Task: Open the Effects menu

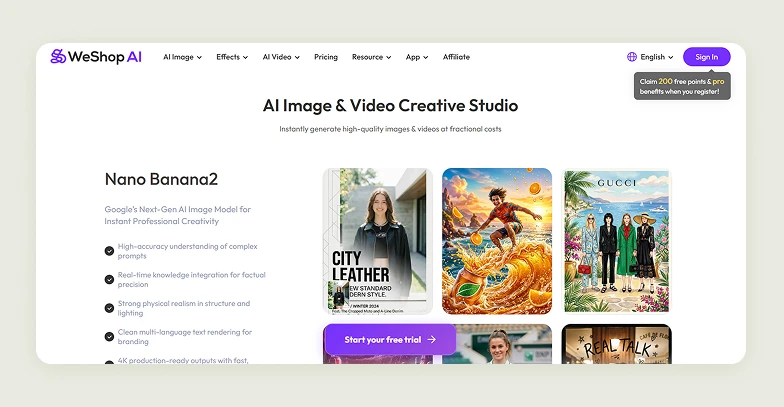Action: pos(232,57)
